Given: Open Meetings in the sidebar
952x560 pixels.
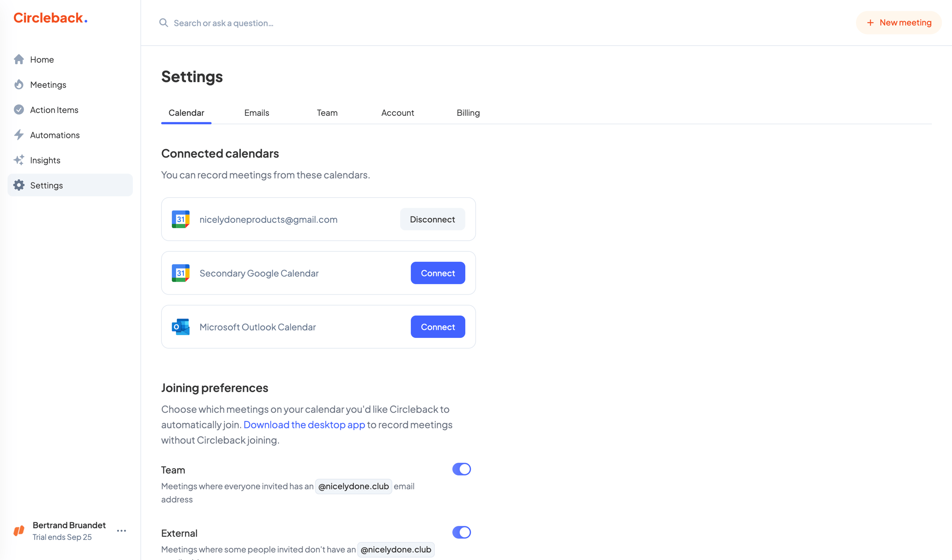Looking at the screenshot, I should click(x=70, y=84).
